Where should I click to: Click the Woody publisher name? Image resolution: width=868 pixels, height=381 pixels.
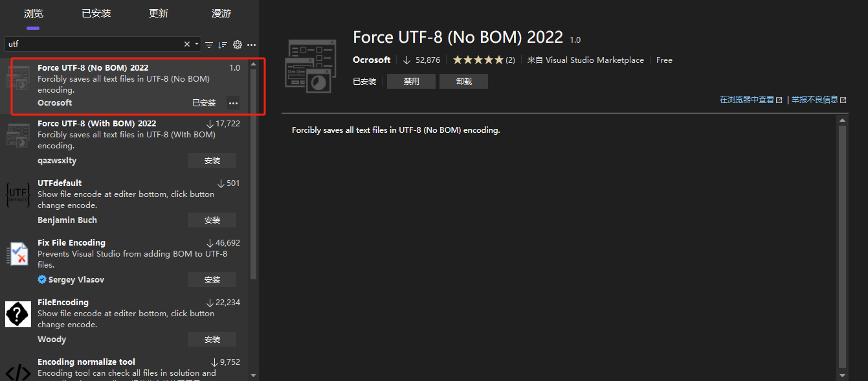point(52,340)
